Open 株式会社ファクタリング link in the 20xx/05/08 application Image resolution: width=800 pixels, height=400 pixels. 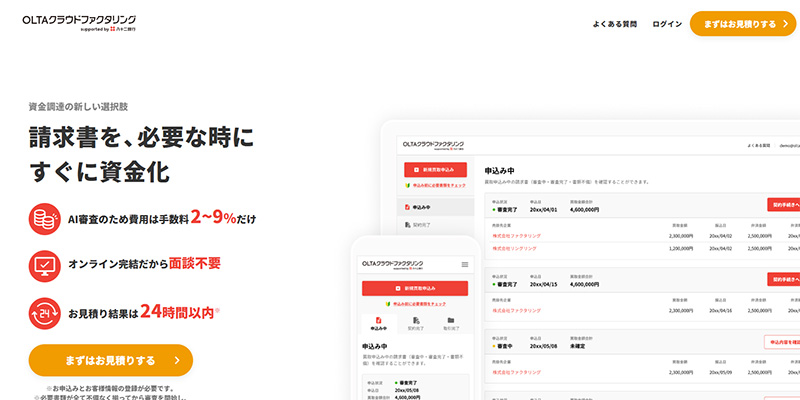(x=516, y=373)
